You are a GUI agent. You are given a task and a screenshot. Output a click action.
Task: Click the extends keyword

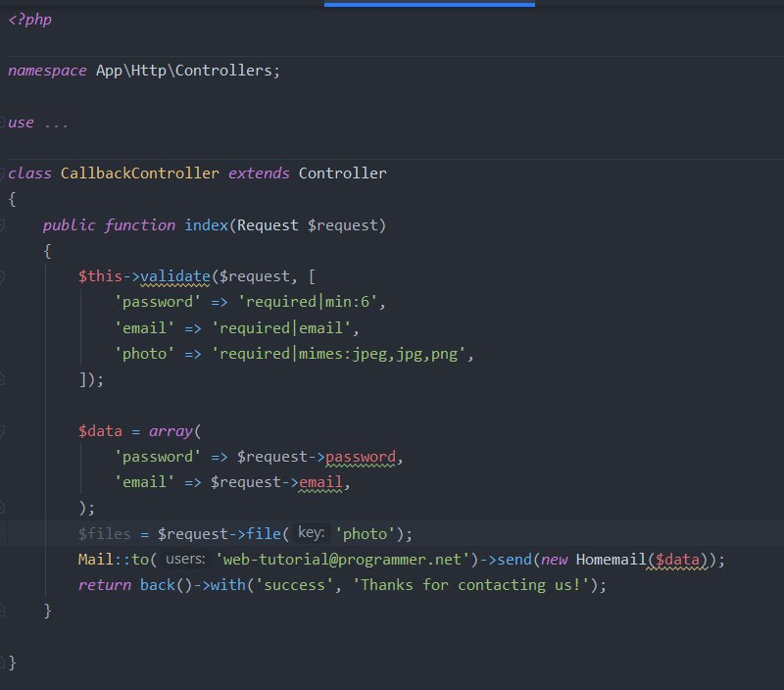point(259,173)
